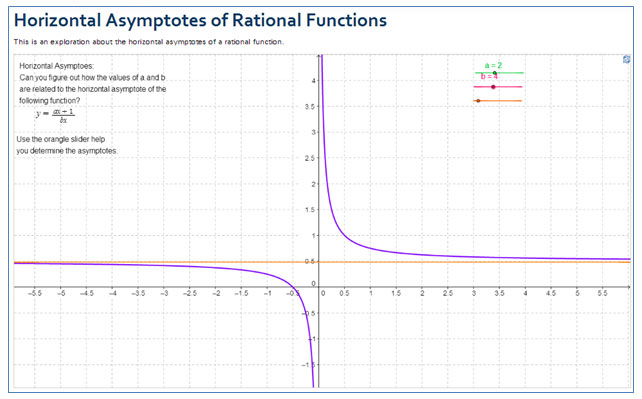Viewport: 642px width, 399px height.
Task: Click the x-axis tick label -5.5
Action: [x=35, y=293]
